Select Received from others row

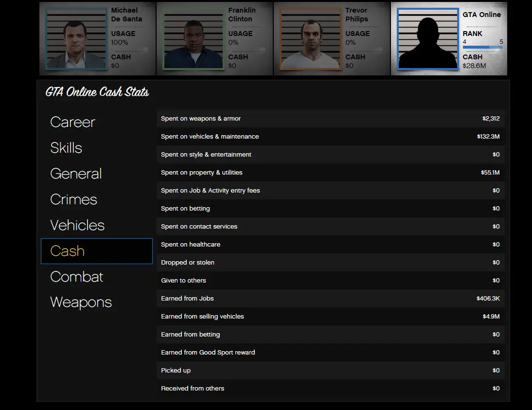click(331, 388)
